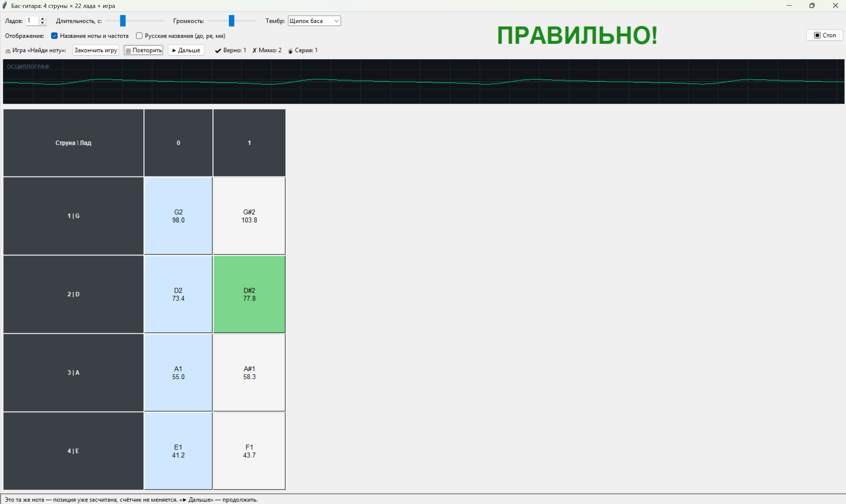Adjust the Длительность slider handle

(123, 21)
